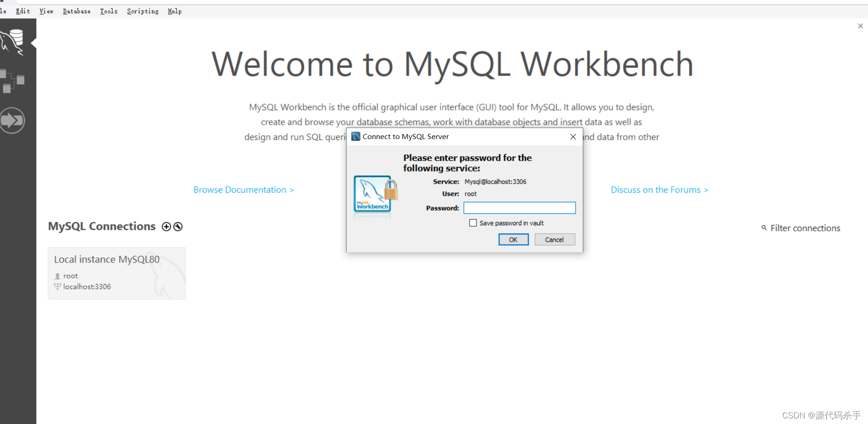Open the Scripting menu

(142, 11)
